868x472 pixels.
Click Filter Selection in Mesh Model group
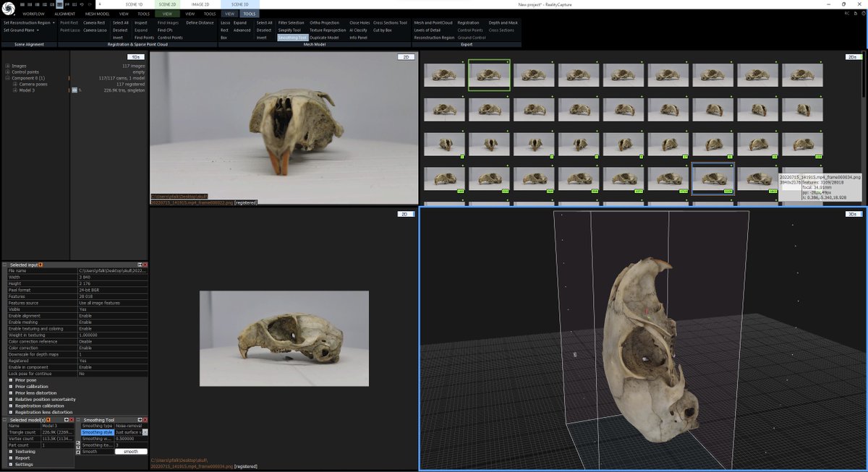tap(292, 22)
